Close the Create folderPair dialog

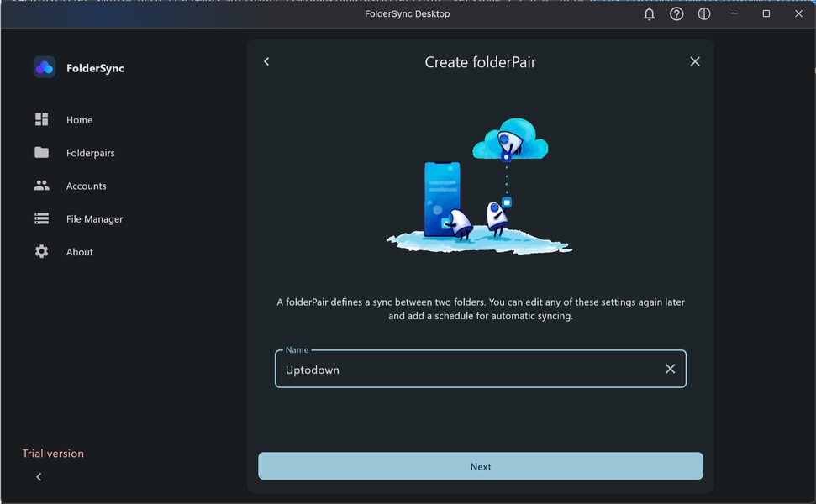(695, 61)
